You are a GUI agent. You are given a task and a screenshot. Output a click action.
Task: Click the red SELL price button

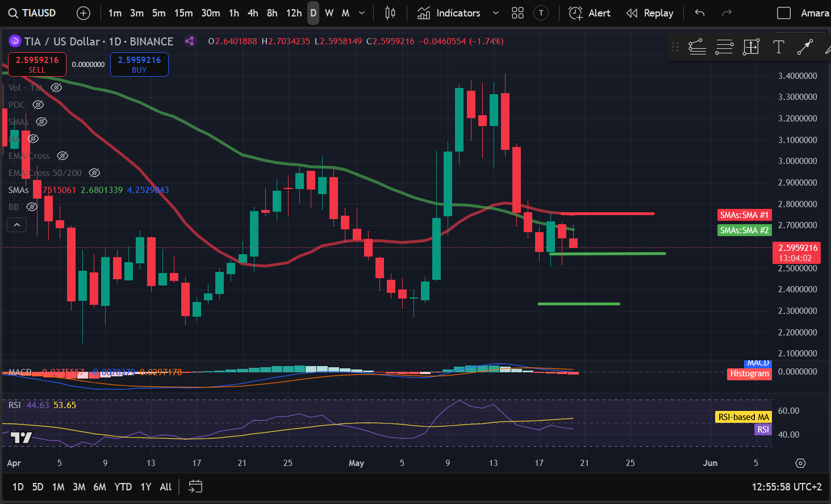coord(37,64)
